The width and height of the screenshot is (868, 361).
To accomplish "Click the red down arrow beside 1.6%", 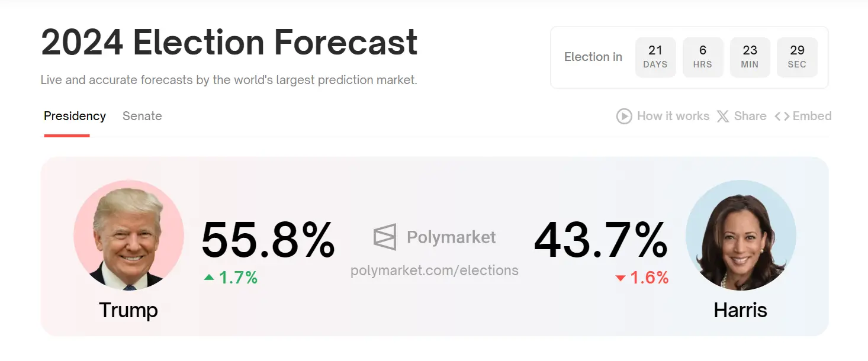I will pos(621,277).
